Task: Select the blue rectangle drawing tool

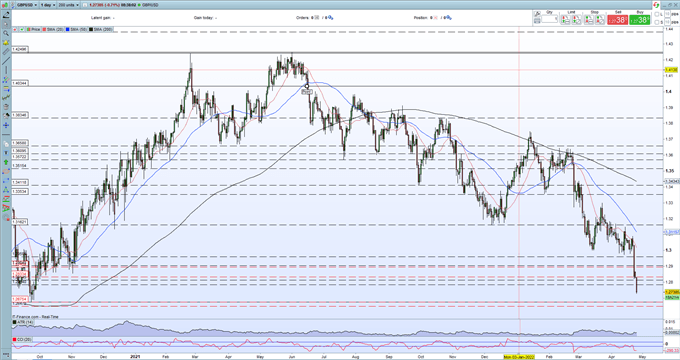Action: tap(6, 181)
